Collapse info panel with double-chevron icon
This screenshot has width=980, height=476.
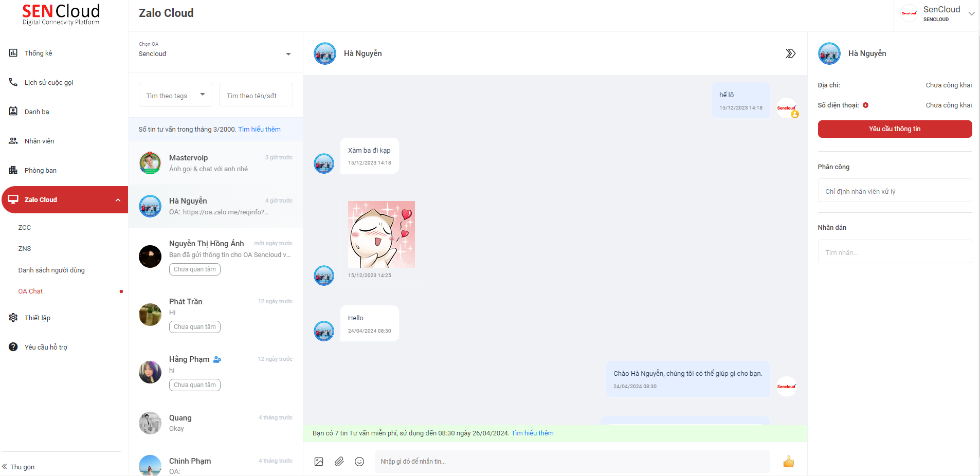click(x=790, y=53)
